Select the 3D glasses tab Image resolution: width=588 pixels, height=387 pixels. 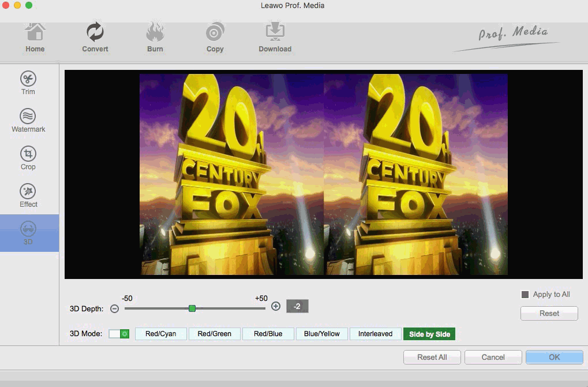tap(29, 233)
